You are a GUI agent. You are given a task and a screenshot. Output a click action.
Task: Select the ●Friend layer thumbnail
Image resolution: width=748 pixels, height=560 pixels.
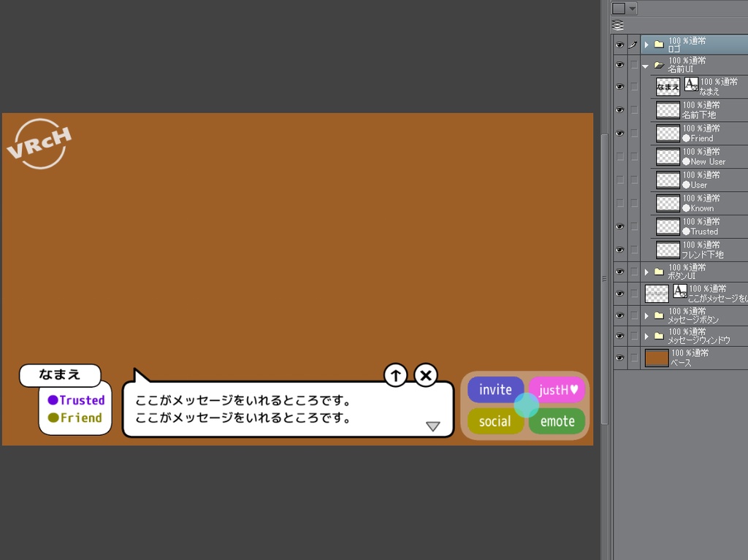coord(668,134)
